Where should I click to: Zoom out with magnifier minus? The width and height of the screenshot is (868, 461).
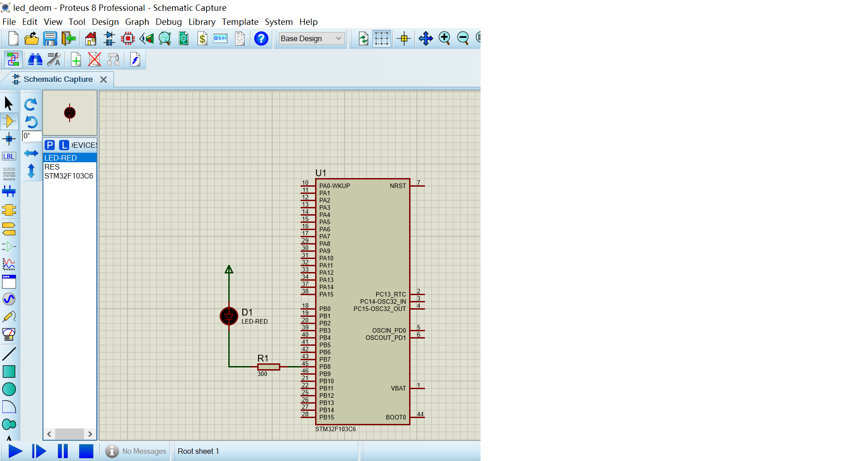[x=463, y=38]
